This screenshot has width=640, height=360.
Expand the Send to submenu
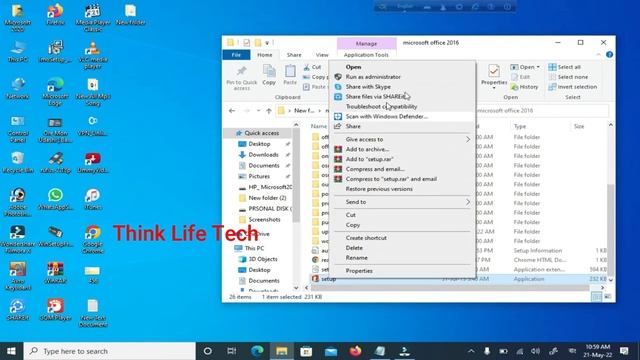click(x=402, y=202)
